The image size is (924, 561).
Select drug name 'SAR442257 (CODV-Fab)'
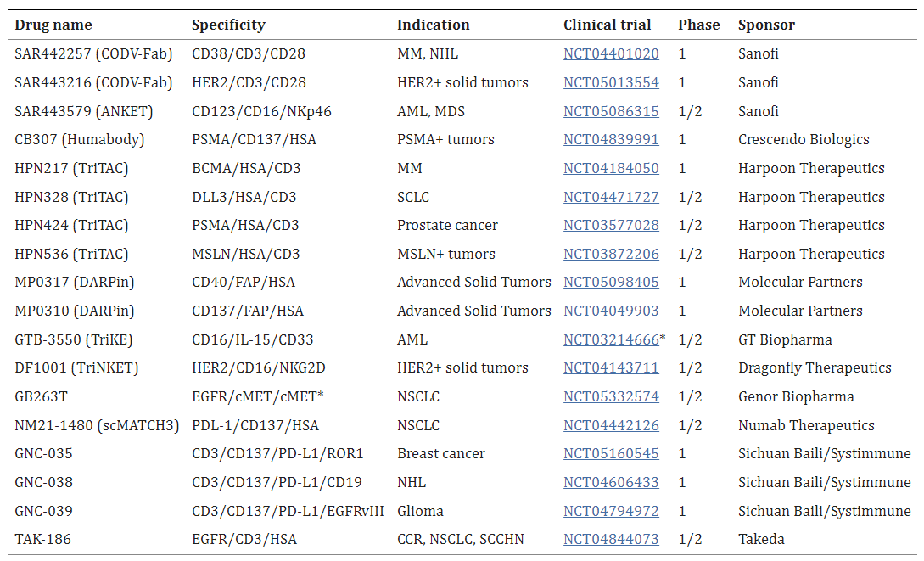[93, 53]
